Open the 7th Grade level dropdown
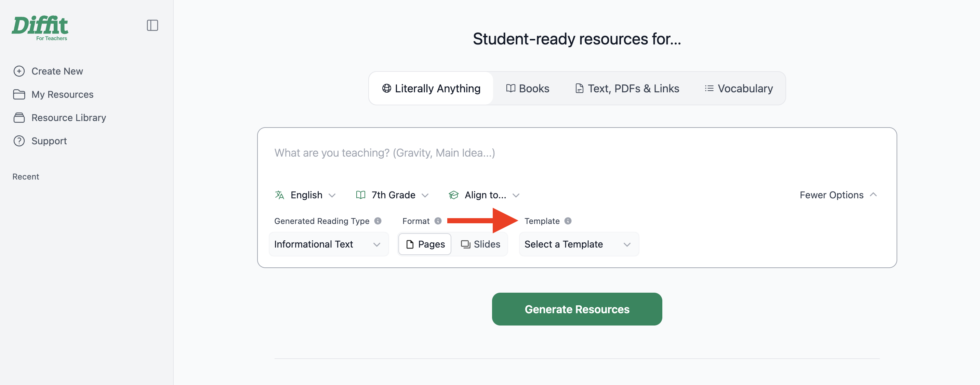 [x=392, y=195]
